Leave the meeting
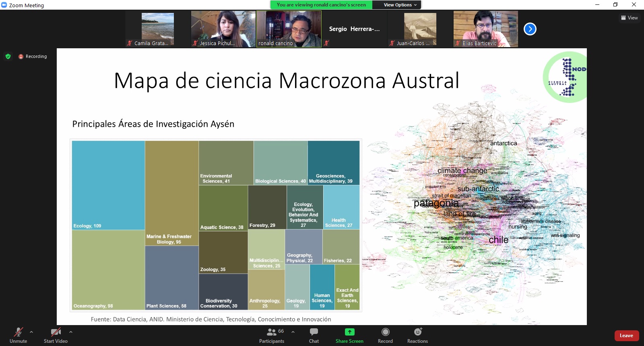Screen dimensions: 644x346 click(x=626, y=336)
